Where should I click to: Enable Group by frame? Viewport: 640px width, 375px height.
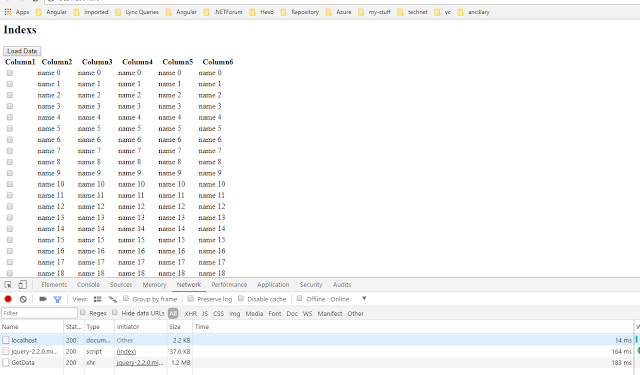point(126,299)
